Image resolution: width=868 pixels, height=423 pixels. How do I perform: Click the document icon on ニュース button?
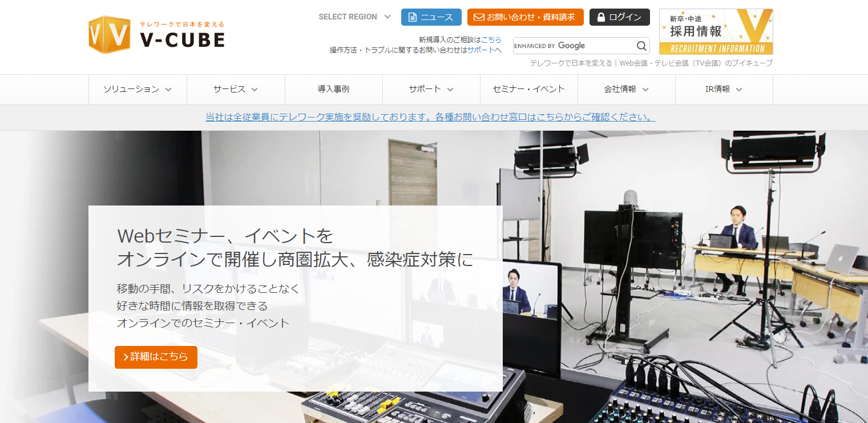click(x=413, y=17)
